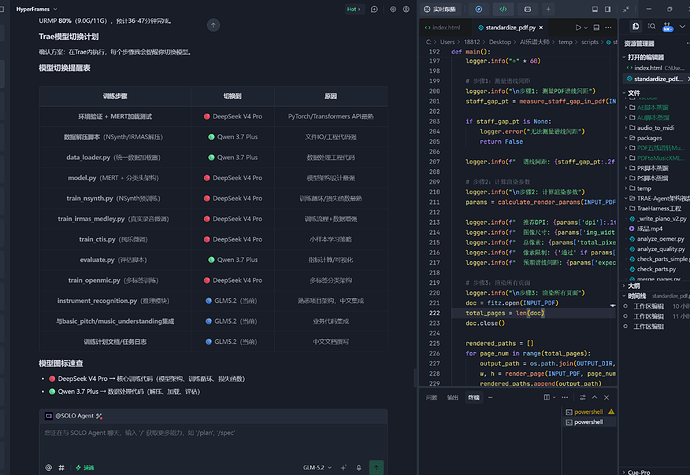Screen dimensions: 690x475
Task: Toggle the side panel layout icon
Action: click(x=608, y=9)
